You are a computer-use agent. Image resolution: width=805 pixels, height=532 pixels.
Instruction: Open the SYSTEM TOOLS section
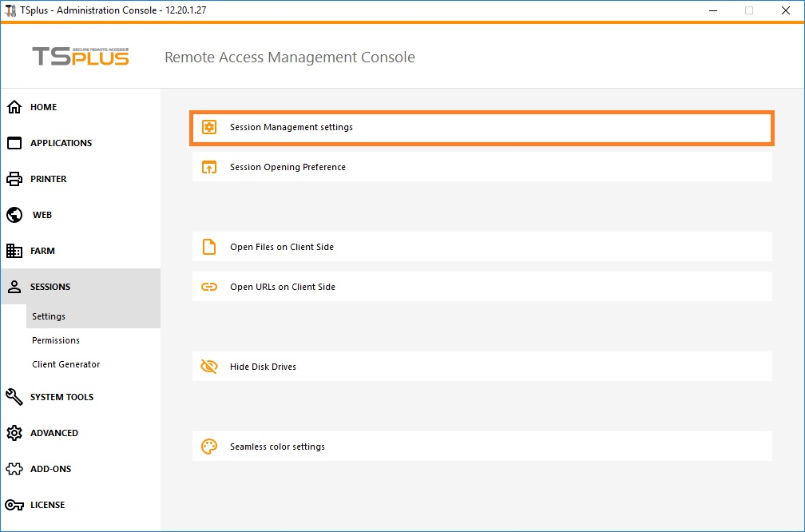[81, 397]
